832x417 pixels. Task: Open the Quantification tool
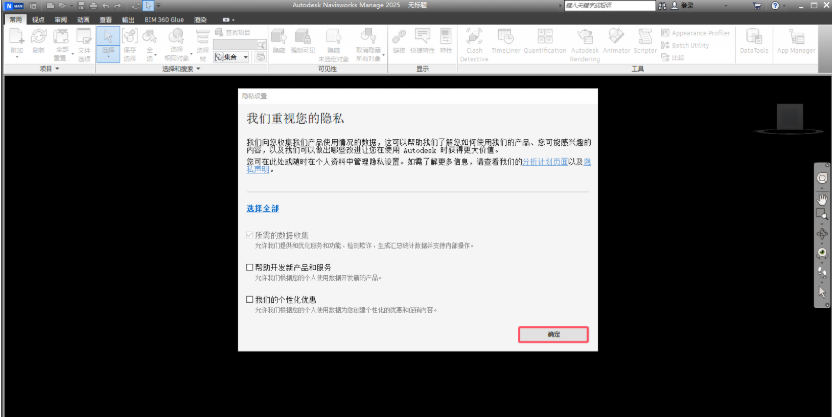(543, 49)
